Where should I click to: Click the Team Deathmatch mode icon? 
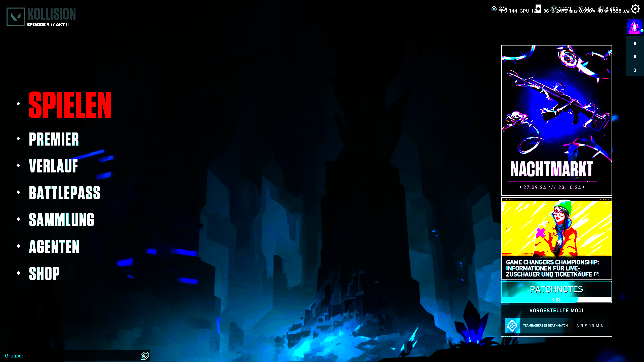(512, 326)
